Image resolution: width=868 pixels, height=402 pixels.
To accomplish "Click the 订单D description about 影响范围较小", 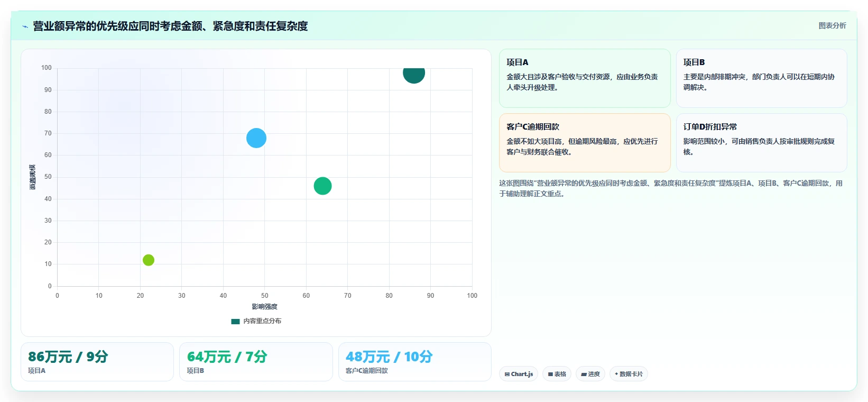I will (x=759, y=147).
